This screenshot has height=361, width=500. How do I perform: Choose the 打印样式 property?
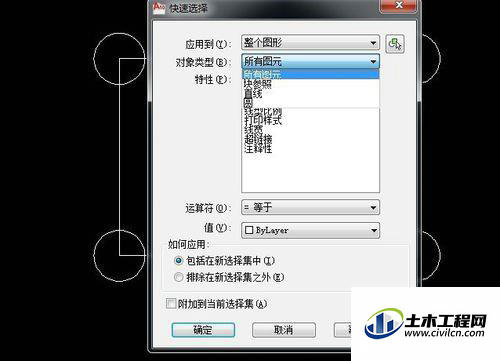point(263,120)
